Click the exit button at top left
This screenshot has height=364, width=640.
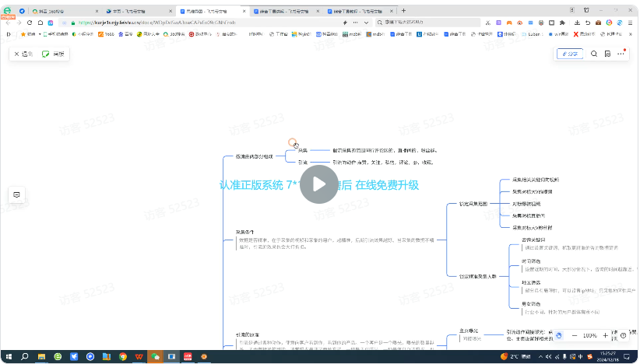point(23,54)
